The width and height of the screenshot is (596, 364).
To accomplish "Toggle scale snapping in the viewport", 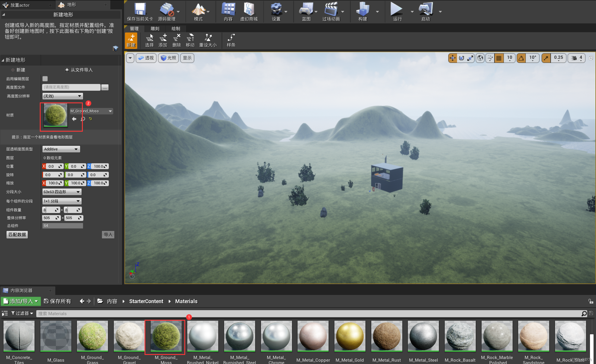I will coord(546,58).
